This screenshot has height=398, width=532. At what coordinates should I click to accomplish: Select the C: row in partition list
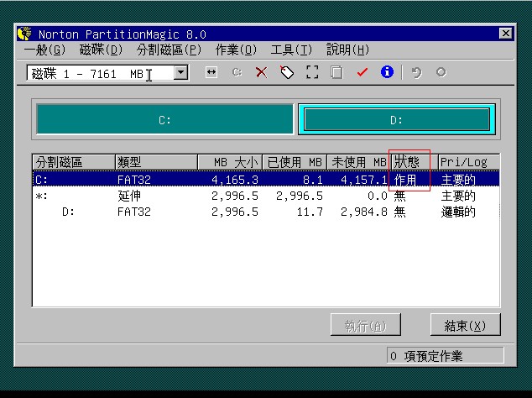point(266,180)
